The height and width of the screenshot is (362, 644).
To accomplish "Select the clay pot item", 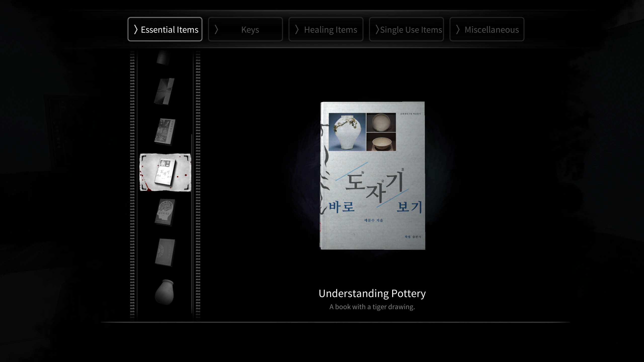I will pos(165,292).
